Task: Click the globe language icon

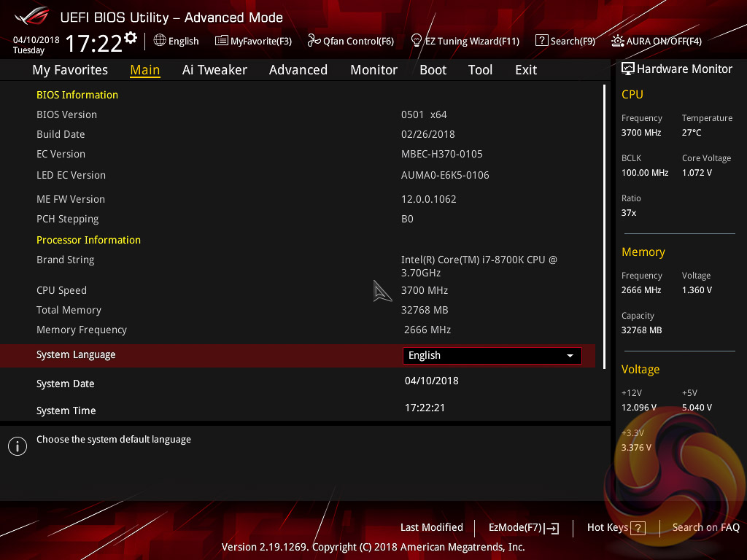Action: (x=160, y=41)
